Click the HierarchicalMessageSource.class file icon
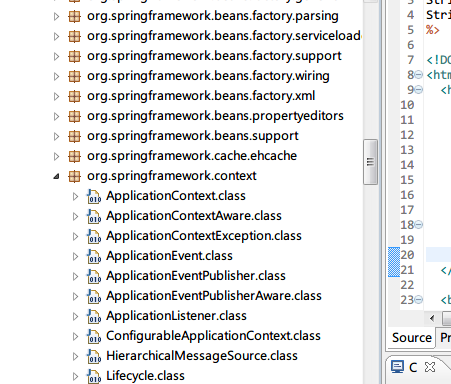Image resolution: width=451 pixels, height=384 pixels. pyautogui.click(x=94, y=356)
